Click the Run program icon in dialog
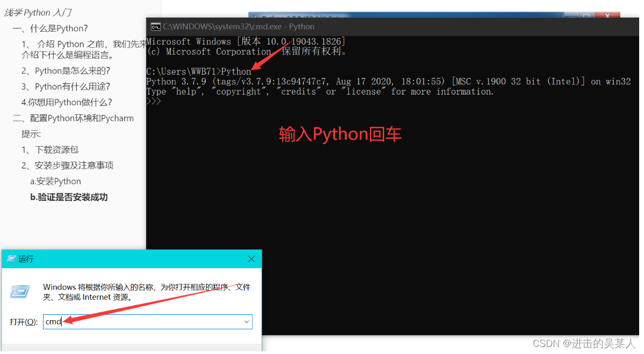644x354 pixels. coord(20,292)
